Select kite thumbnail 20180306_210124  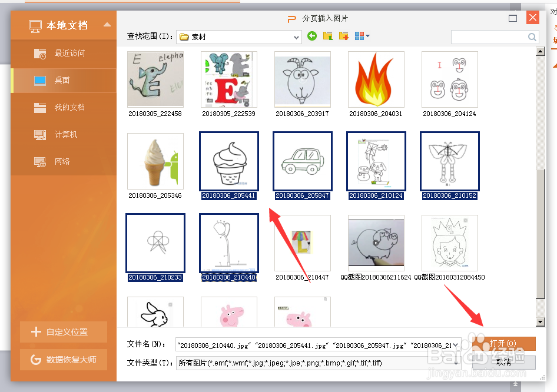tap(376, 161)
